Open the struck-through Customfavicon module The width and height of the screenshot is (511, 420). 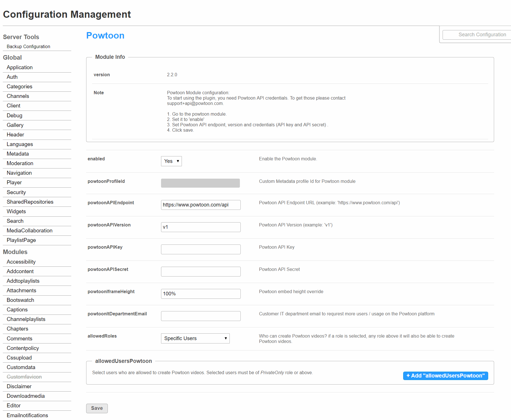pyautogui.click(x=24, y=377)
